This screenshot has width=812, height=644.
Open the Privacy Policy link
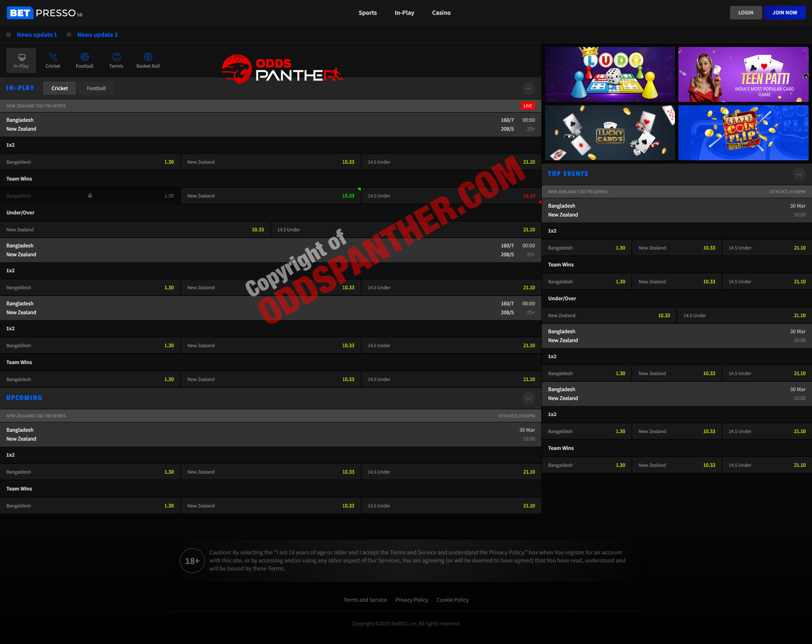coord(411,600)
